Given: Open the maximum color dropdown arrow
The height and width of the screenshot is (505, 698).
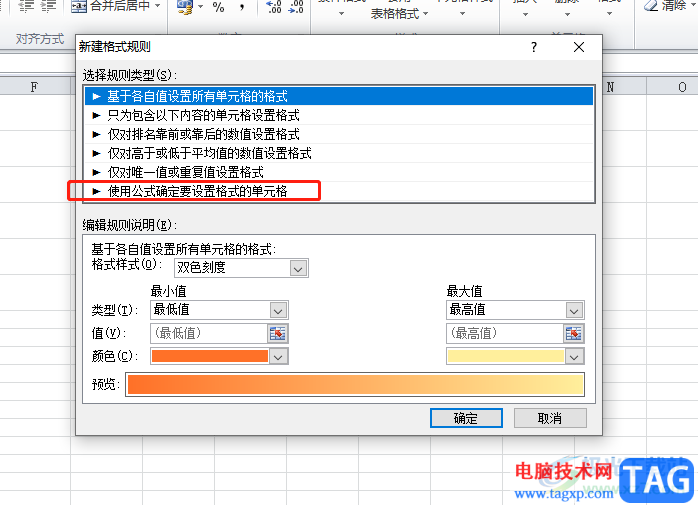Looking at the screenshot, I should pyautogui.click(x=574, y=357).
